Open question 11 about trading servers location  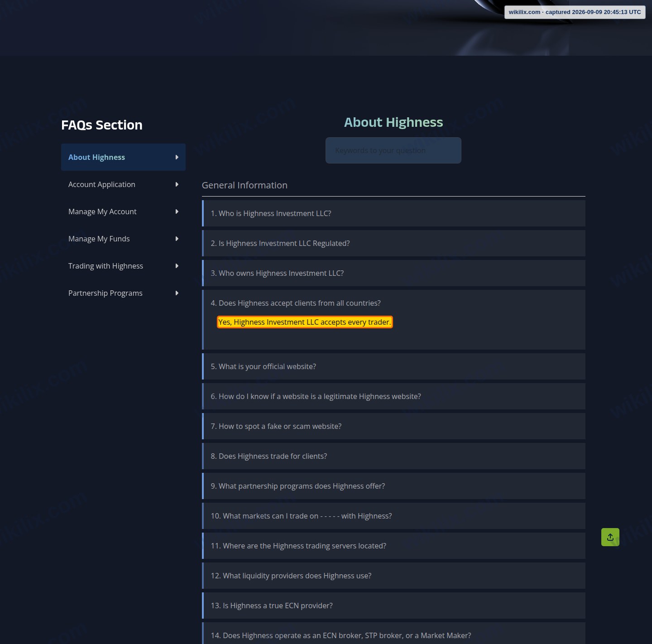tap(393, 546)
